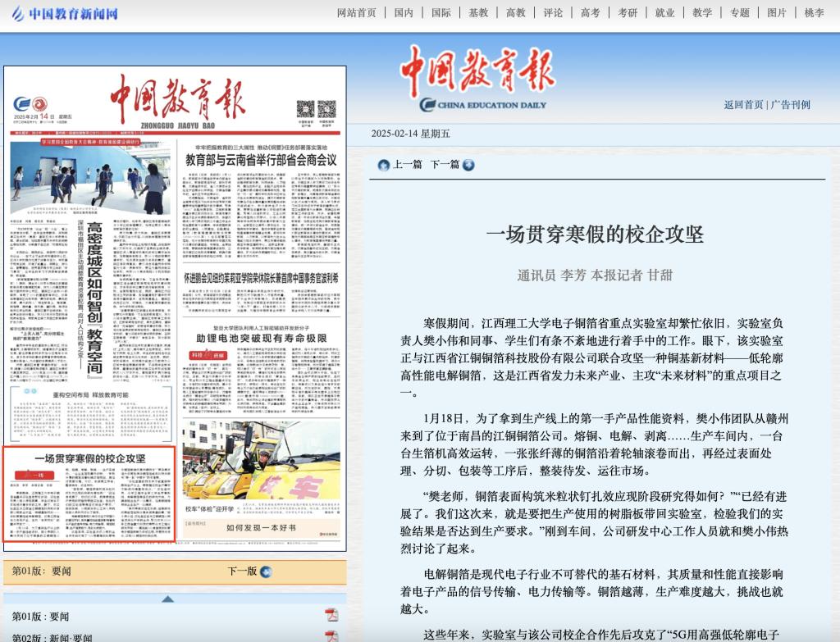The width and height of the screenshot is (840, 642).
Task: Click the previous article arrow icon
Action: click(383, 165)
